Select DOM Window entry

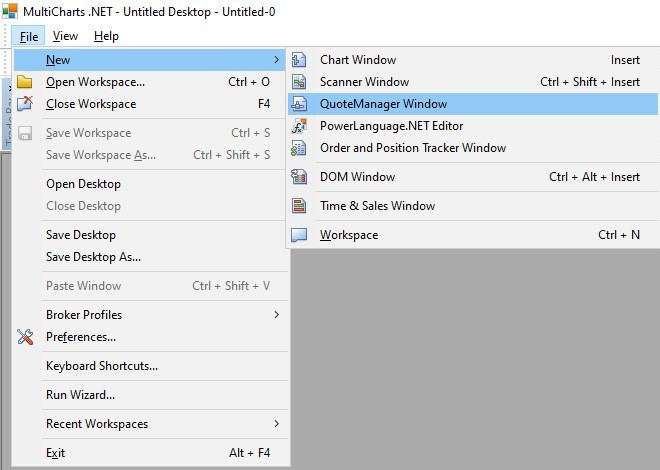coord(473,177)
